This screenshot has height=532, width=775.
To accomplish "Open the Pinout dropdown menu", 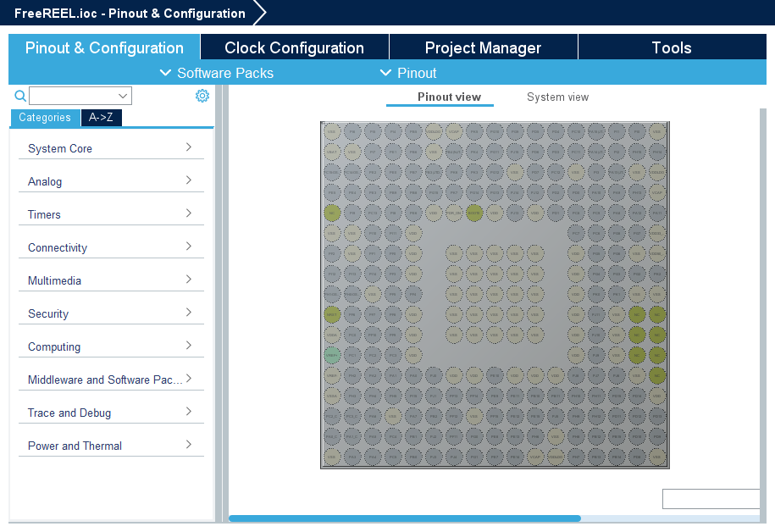I will (x=408, y=73).
